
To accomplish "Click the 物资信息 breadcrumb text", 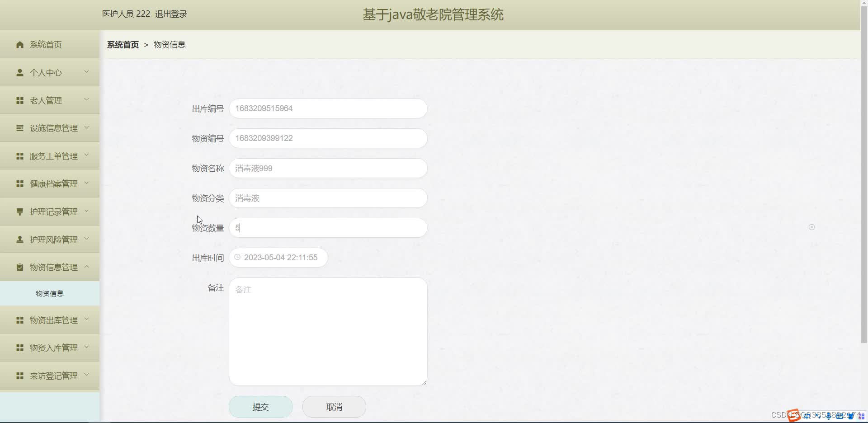I will (x=170, y=45).
